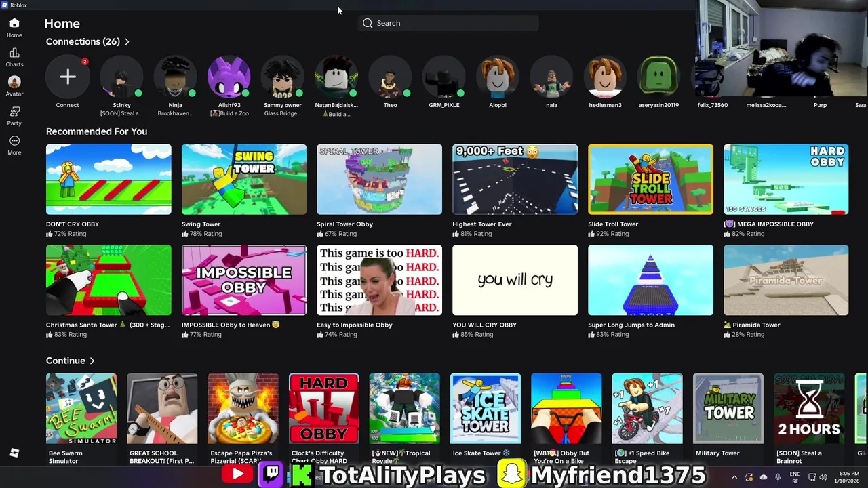
Task: Click the 'Highest Tower Ever' title text
Action: click(482, 224)
